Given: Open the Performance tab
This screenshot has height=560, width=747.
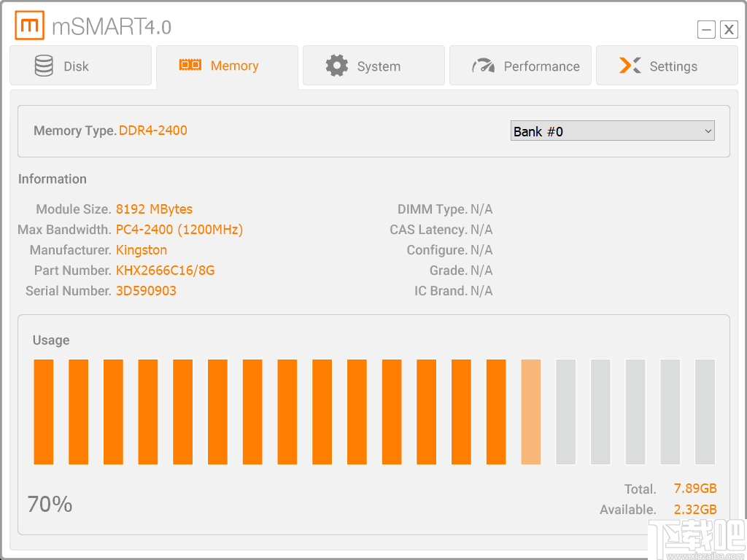Looking at the screenshot, I should pyautogui.click(x=520, y=66).
